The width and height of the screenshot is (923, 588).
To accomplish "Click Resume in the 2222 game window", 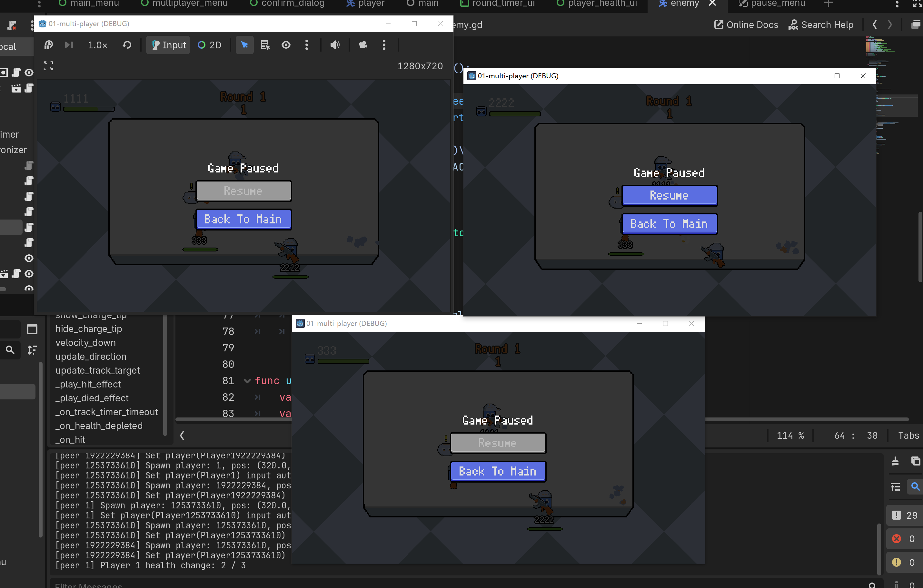I will click(669, 196).
